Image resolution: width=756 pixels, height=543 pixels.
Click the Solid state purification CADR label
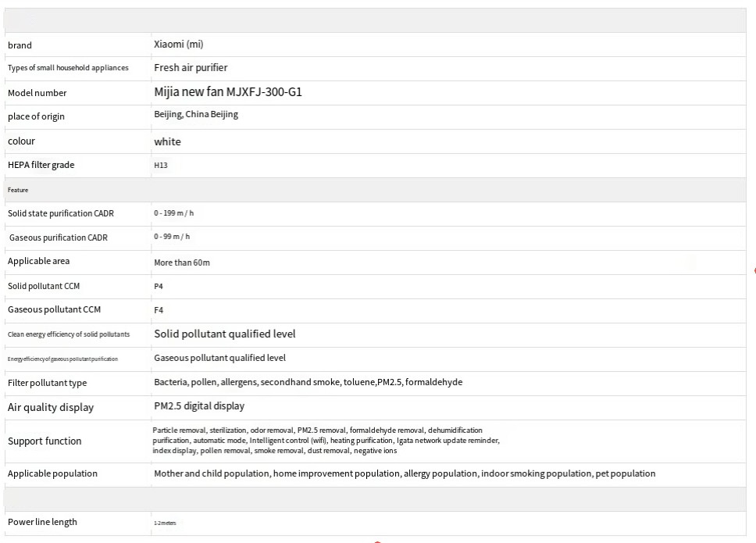(60, 213)
